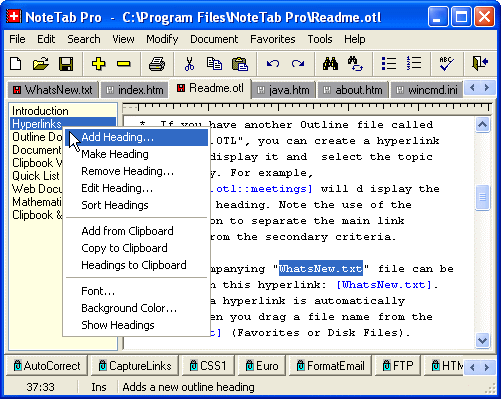Click the vertical scrollbar thumb
Viewport: 501px width, 399px height.
pyautogui.click(x=482, y=198)
